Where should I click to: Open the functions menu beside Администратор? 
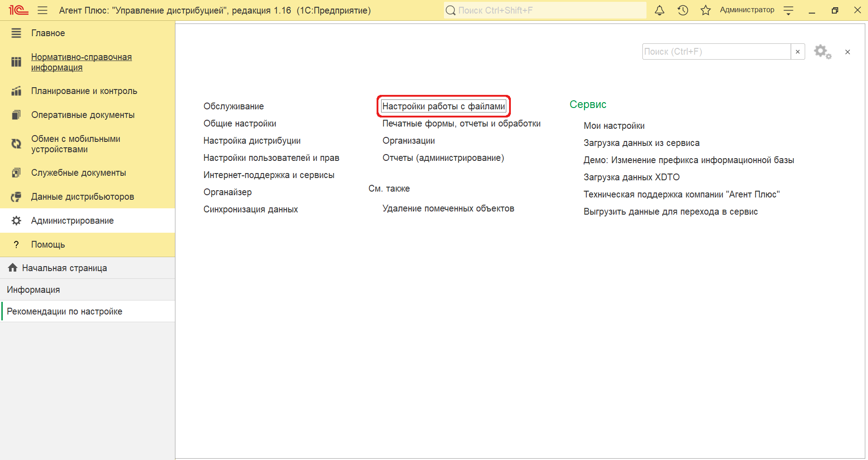[x=788, y=10]
